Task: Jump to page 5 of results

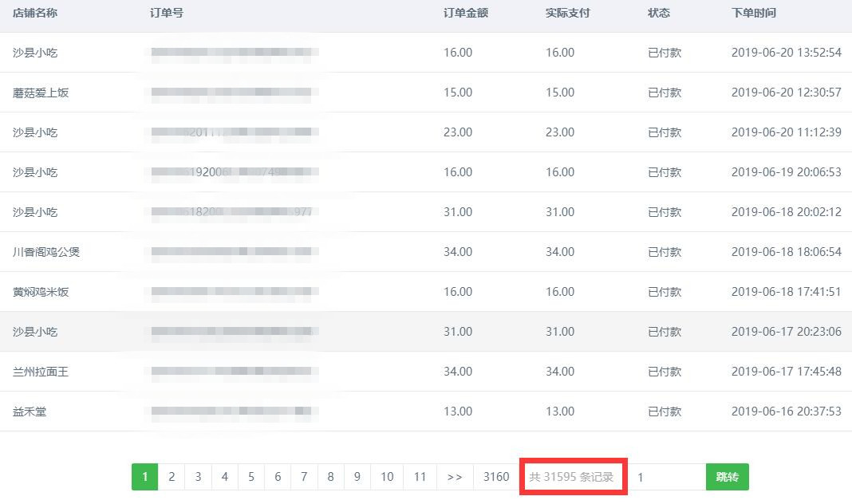Action: [250, 477]
